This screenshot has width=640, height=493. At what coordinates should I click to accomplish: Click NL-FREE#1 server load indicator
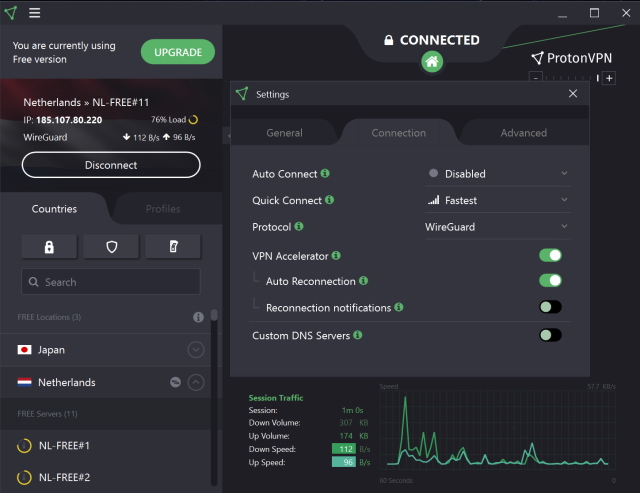pyautogui.click(x=24, y=445)
